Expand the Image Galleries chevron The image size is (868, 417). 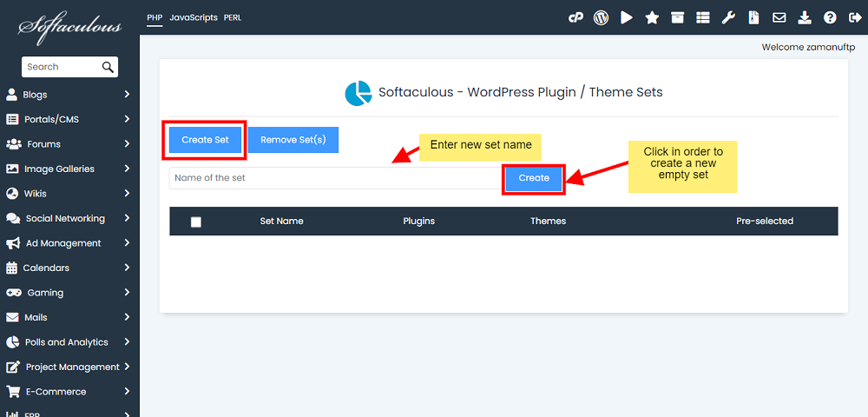(127, 169)
